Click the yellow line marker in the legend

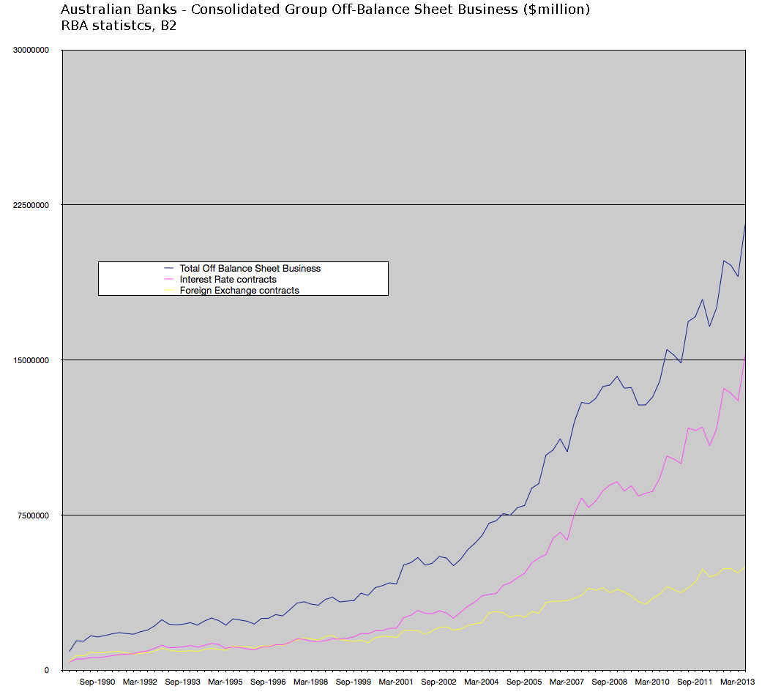(169, 290)
